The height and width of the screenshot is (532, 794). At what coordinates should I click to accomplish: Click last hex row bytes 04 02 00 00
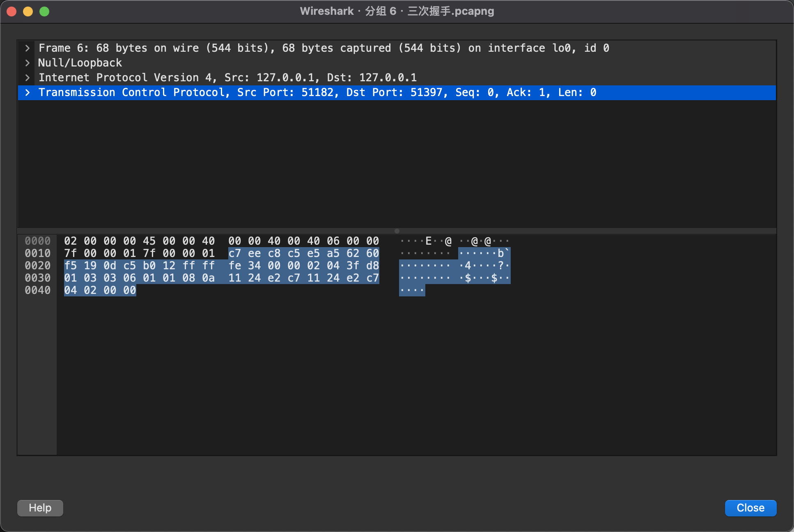point(100,290)
